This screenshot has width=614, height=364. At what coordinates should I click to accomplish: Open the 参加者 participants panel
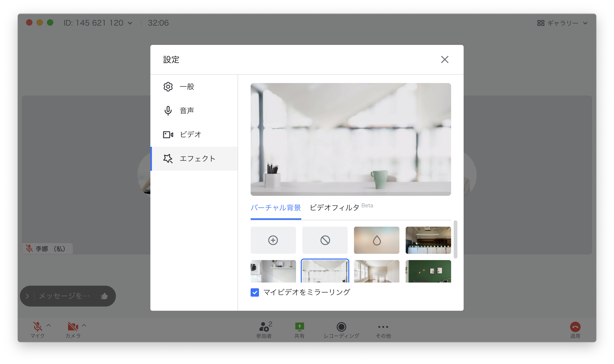coord(264,330)
